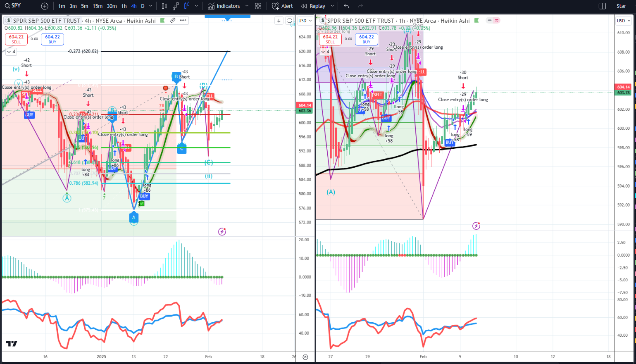Screen dimensions: 636x364
Task: Select the 5m timeframe
Action: pyautogui.click(x=85, y=6)
